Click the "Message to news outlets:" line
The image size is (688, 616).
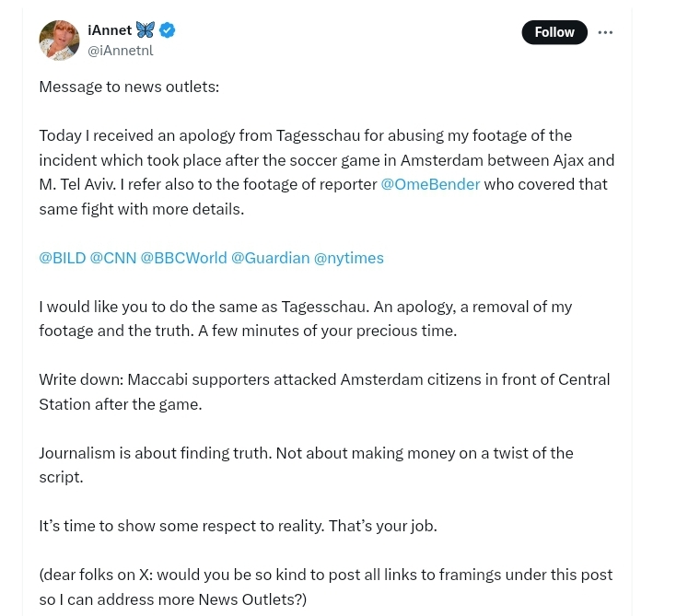click(x=129, y=87)
